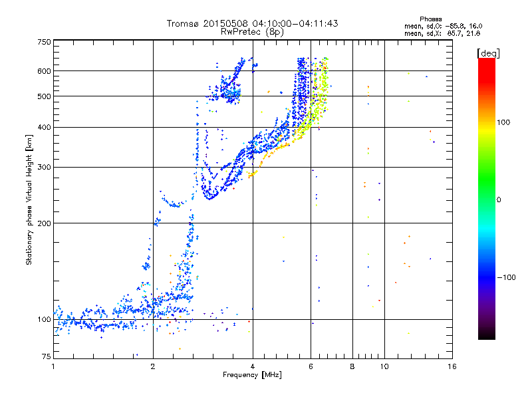Click the y-axis tick label '300'

click(44, 167)
